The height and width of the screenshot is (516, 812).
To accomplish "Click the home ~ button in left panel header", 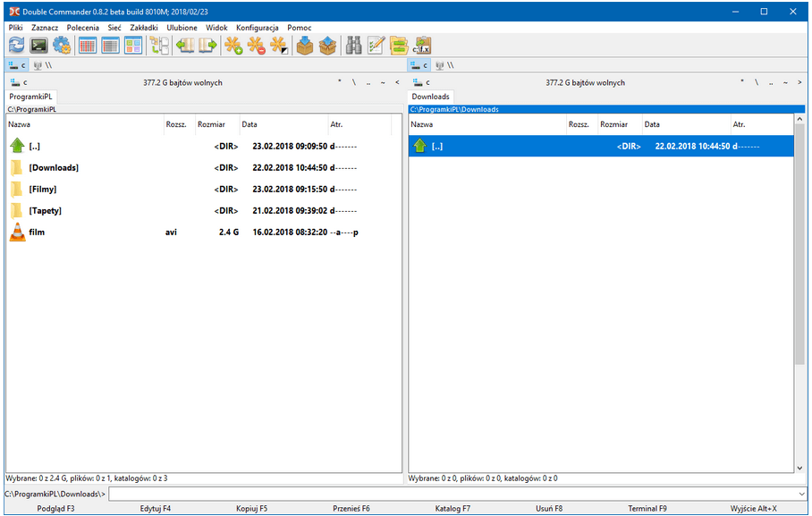I will point(383,82).
